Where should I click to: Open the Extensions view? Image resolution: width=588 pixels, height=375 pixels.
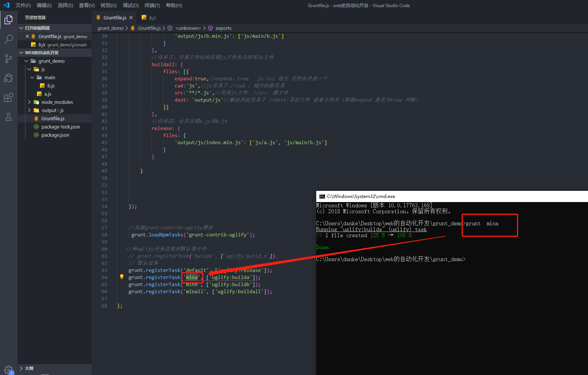[x=9, y=97]
